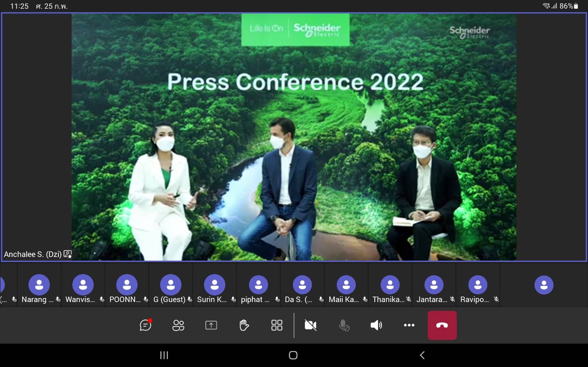Tap the mic icon beside Narang
Image resolution: width=588 pixels, height=367 pixels.
[58, 299]
